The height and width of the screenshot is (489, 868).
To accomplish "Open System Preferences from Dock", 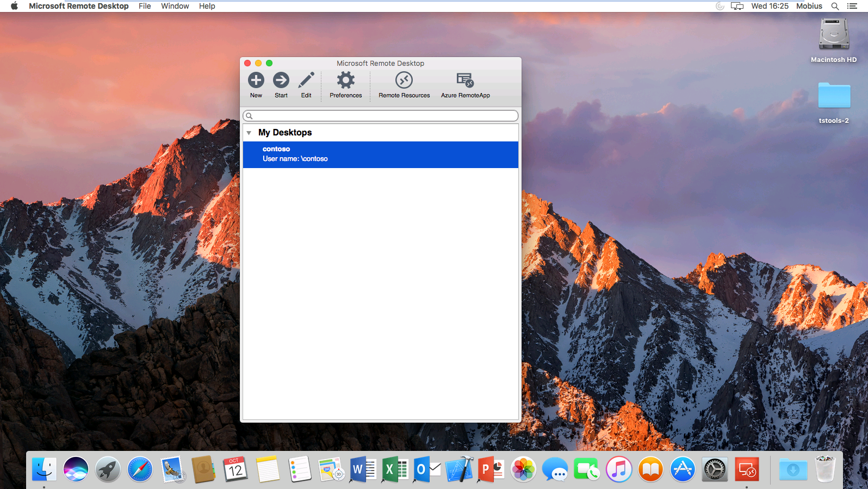I will (715, 469).
